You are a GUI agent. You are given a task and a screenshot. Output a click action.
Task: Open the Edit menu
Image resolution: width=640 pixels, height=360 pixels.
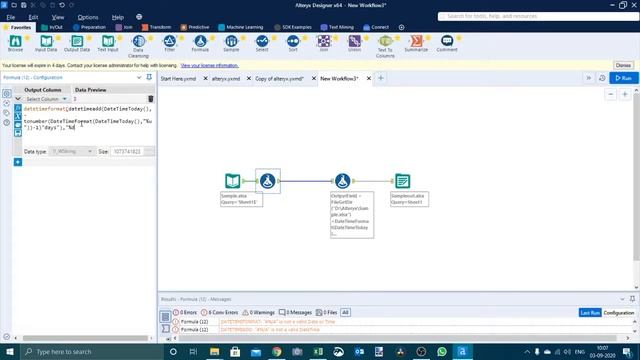pos(33,17)
